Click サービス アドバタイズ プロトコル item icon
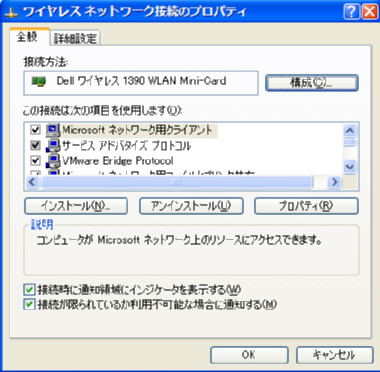 [x=53, y=146]
